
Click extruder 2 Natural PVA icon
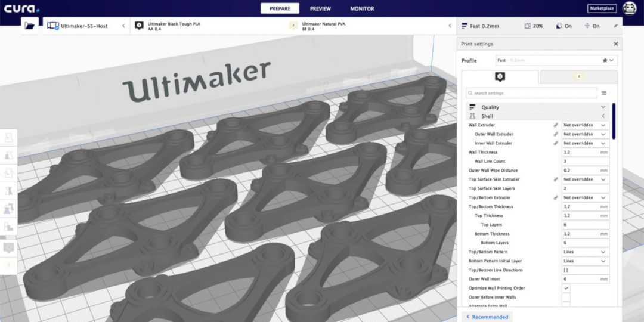coord(293,26)
